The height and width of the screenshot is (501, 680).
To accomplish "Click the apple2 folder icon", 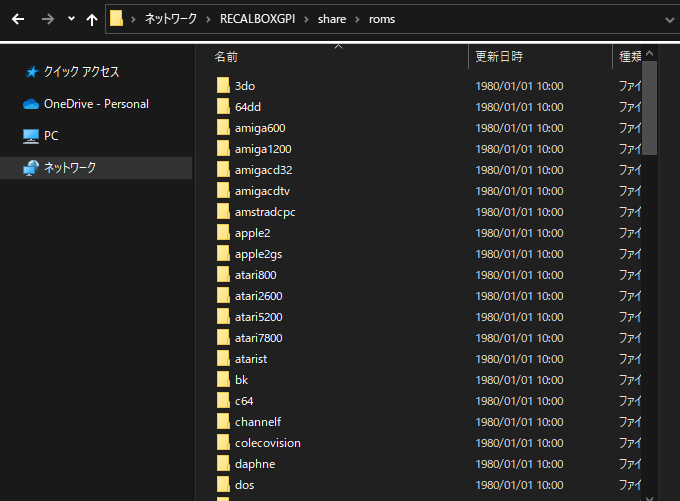I will pyautogui.click(x=223, y=232).
